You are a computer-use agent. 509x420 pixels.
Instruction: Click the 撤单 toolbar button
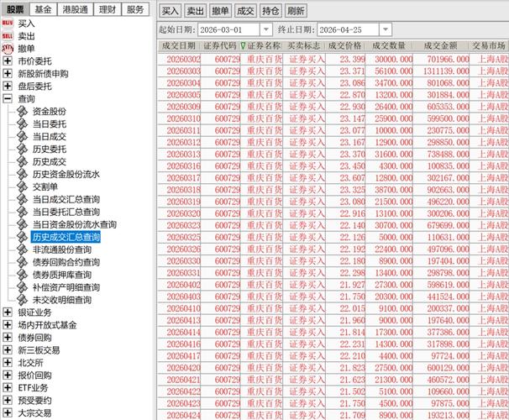[220, 11]
